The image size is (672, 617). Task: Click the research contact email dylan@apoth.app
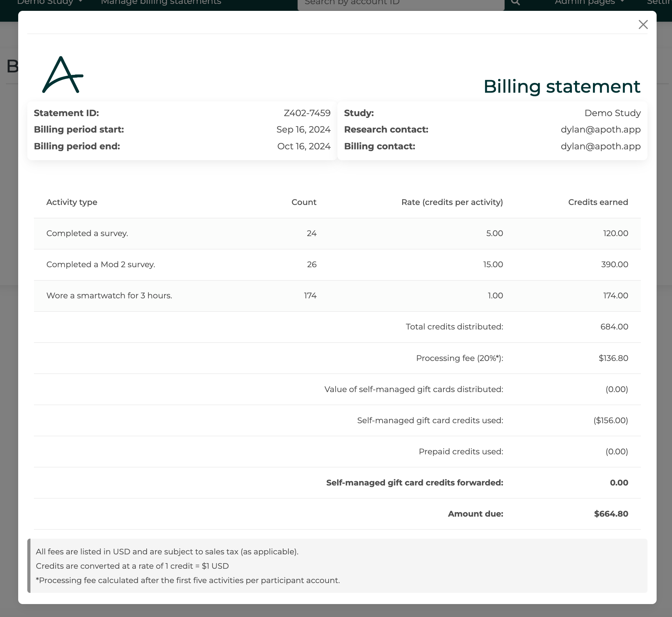pyautogui.click(x=601, y=129)
